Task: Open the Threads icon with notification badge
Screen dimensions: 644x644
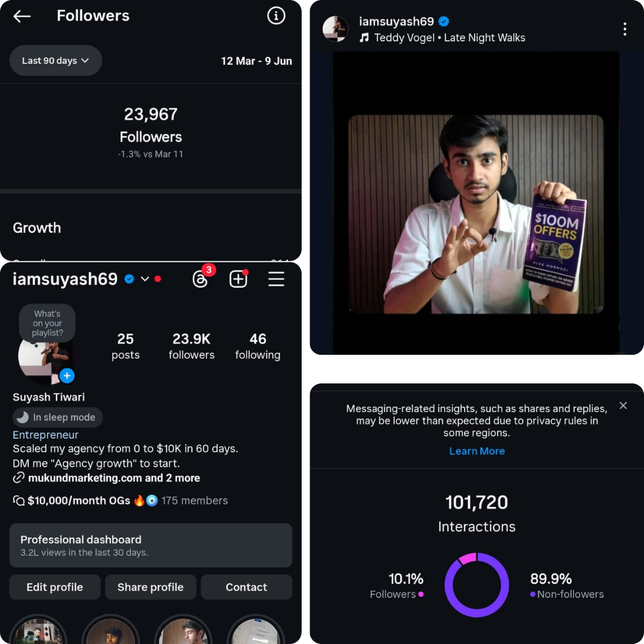Action: tap(201, 278)
